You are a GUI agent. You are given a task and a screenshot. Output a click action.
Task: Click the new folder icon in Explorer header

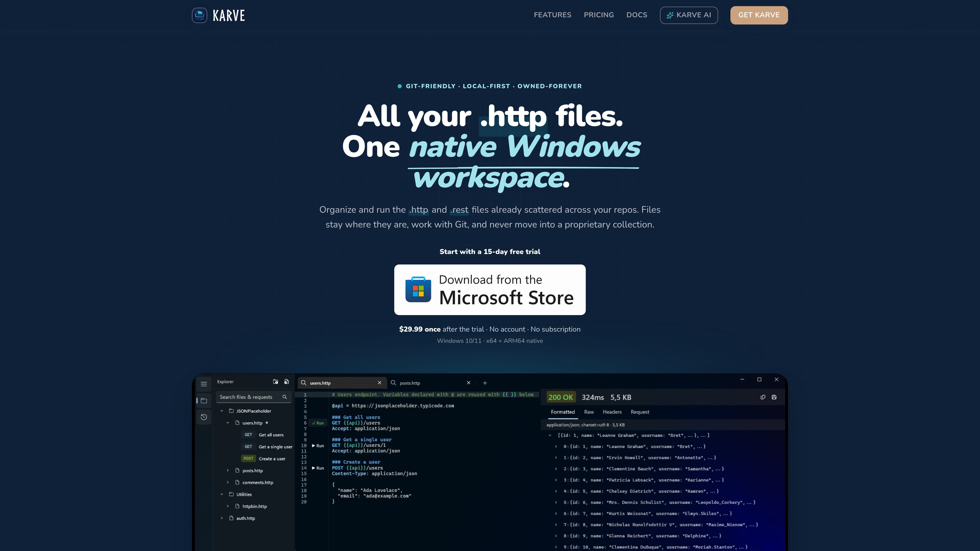275,382
